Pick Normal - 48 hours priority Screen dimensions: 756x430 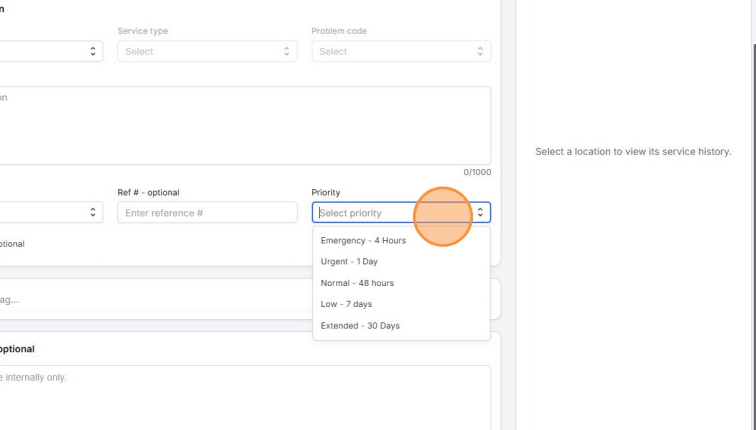click(x=357, y=283)
